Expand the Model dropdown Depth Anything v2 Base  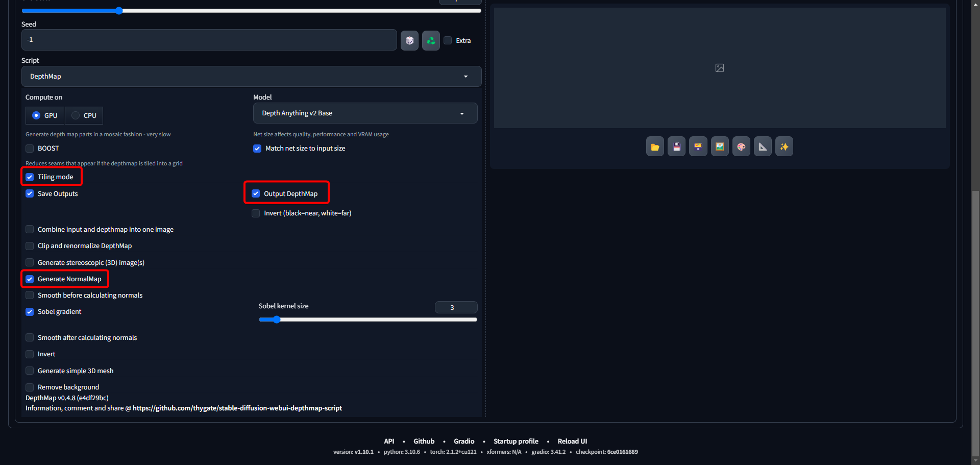coord(365,113)
